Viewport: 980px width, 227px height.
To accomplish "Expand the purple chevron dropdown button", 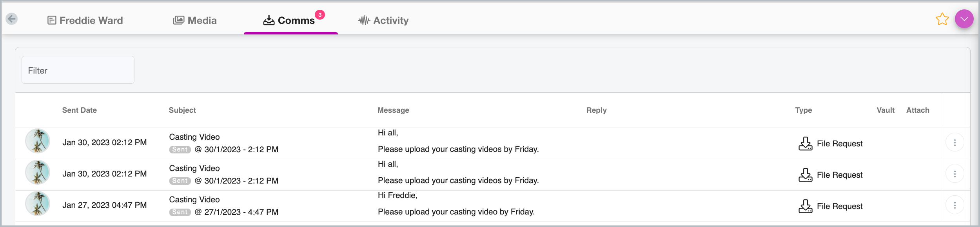I will 964,19.
